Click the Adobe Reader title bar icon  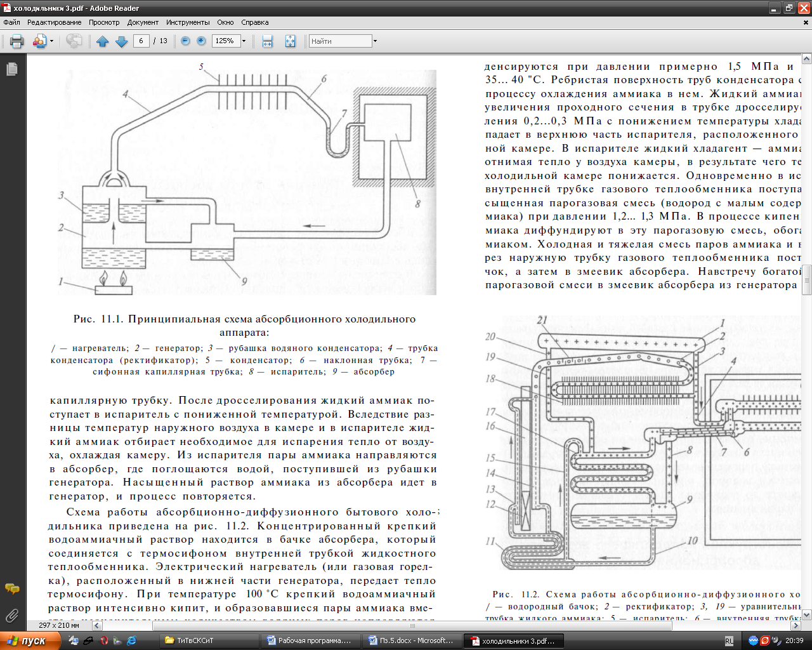(7, 8)
